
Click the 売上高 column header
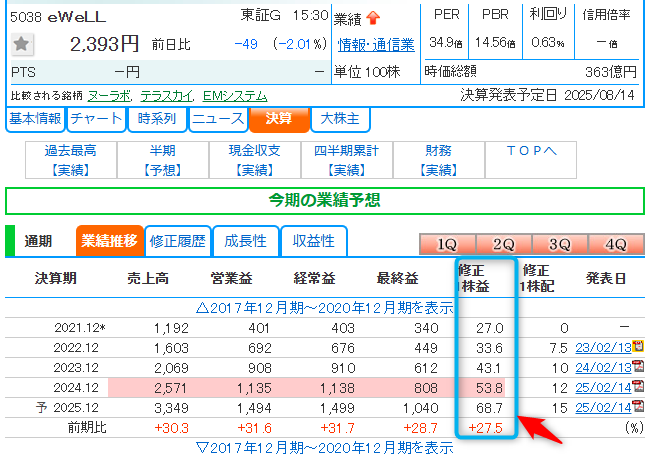(148, 278)
